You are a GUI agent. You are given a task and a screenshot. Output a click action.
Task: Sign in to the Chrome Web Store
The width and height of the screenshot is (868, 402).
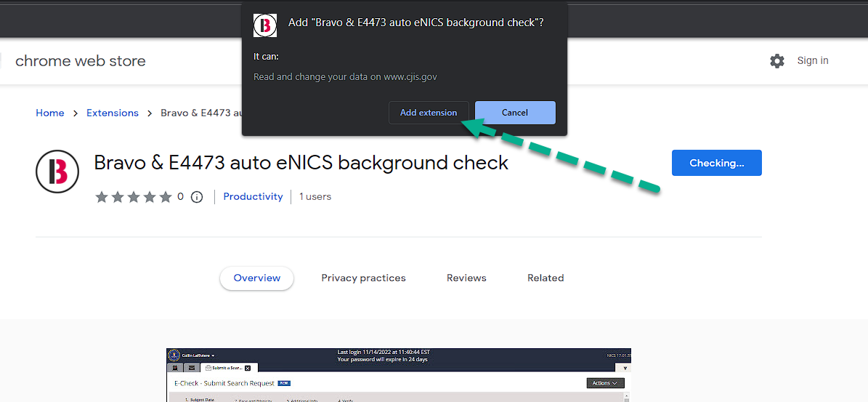813,60
